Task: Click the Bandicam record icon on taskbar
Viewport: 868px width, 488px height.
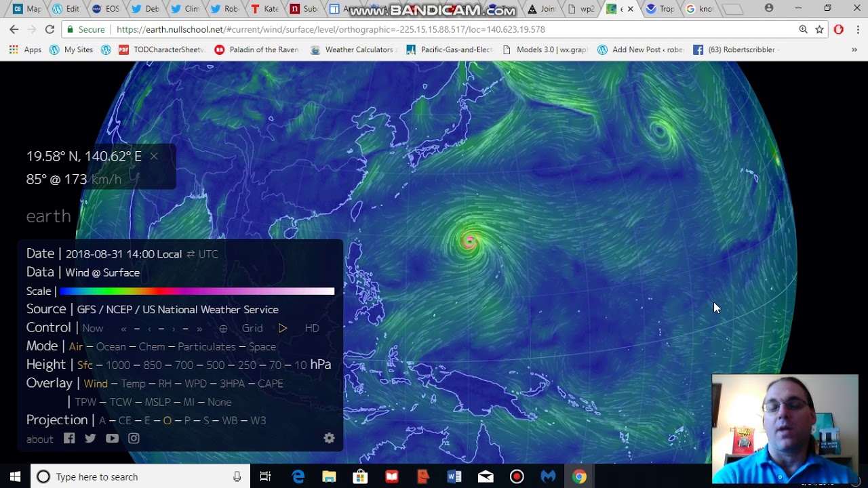Action: (517, 476)
